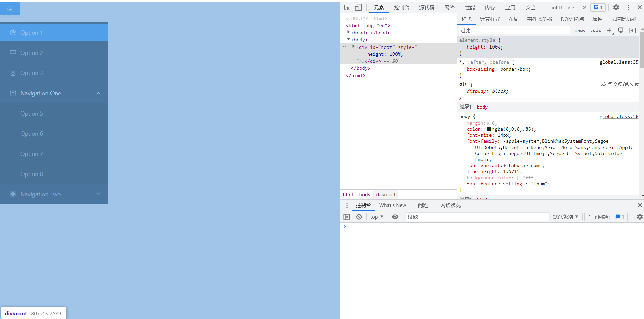This screenshot has height=319, width=644.
Task: Open the 安全 tab
Action: pos(530,7)
